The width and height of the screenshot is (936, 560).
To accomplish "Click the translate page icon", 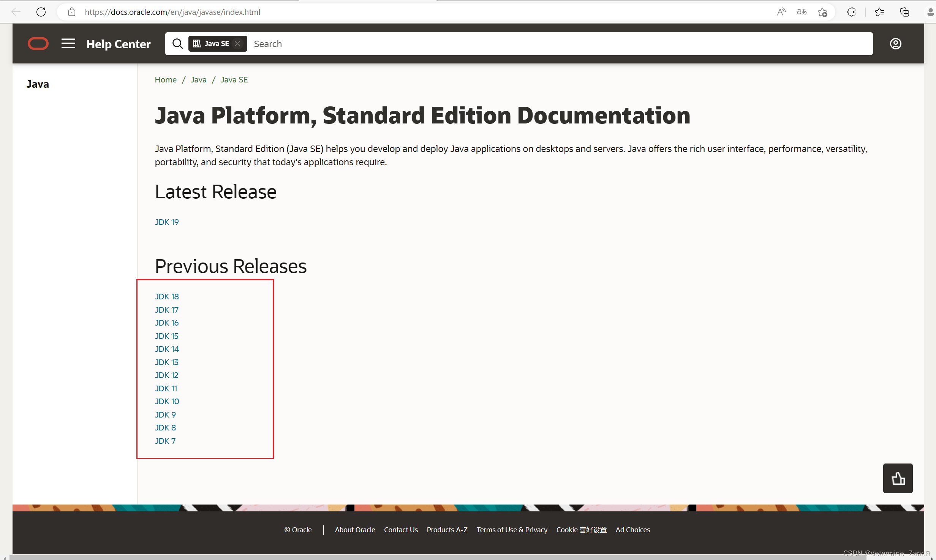I will 802,12.
